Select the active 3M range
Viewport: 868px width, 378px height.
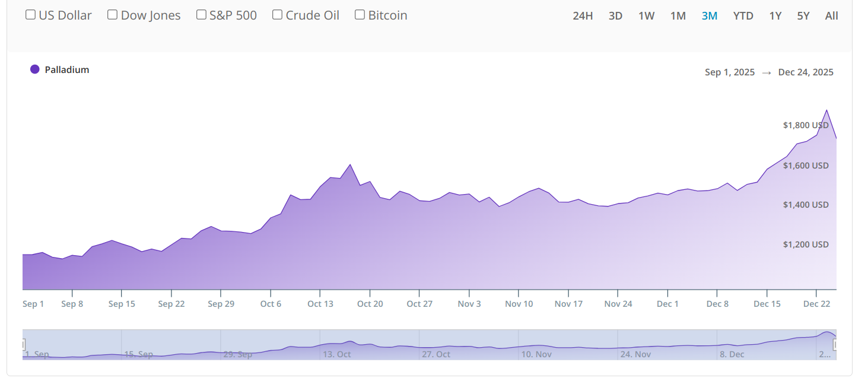coord(710,16)
